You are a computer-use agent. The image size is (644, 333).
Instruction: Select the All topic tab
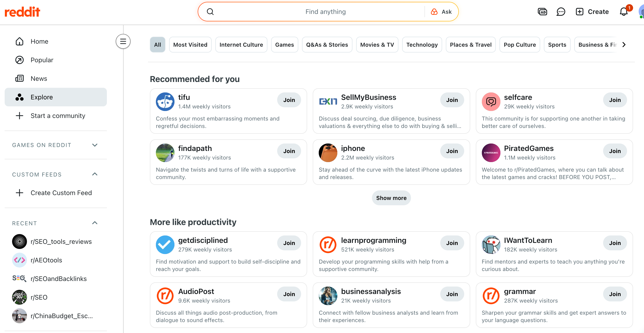pyautogui.click(x=158, y=45)
